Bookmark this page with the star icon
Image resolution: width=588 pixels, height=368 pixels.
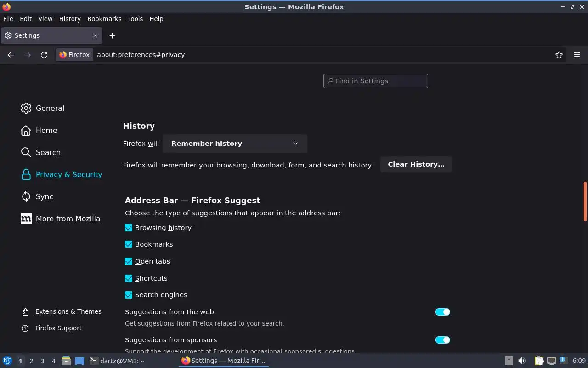coord(559,55)
